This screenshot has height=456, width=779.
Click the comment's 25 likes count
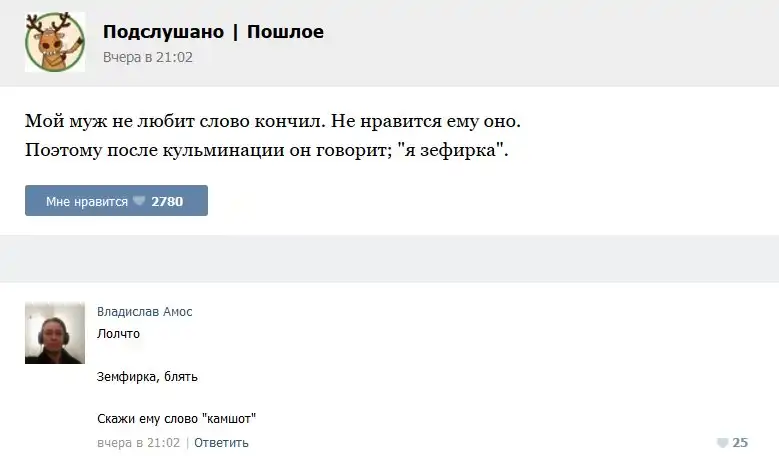740,442
